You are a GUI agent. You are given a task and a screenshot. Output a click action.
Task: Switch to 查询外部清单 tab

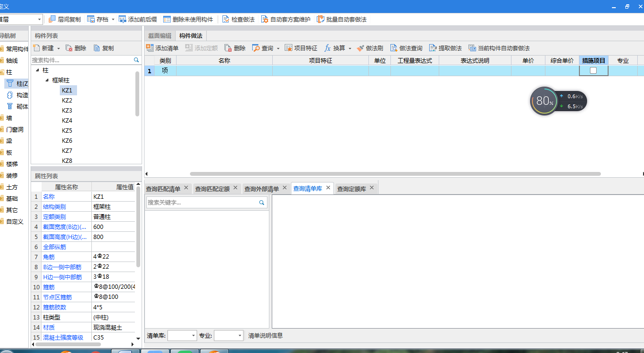pyautogui.click(x=262, y=189)
